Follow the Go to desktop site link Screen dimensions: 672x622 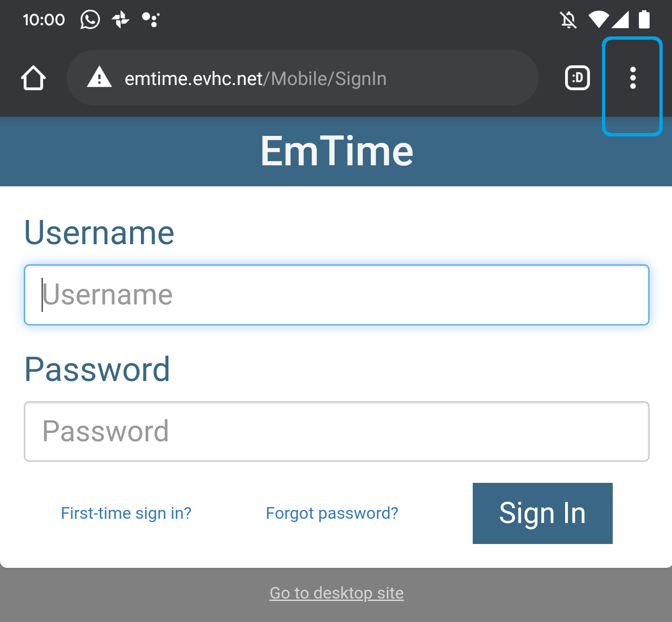click(x=336, y=593)
